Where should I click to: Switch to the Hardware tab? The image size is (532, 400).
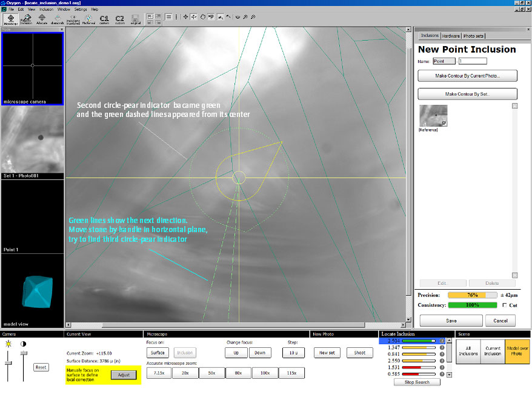point(451,36)
